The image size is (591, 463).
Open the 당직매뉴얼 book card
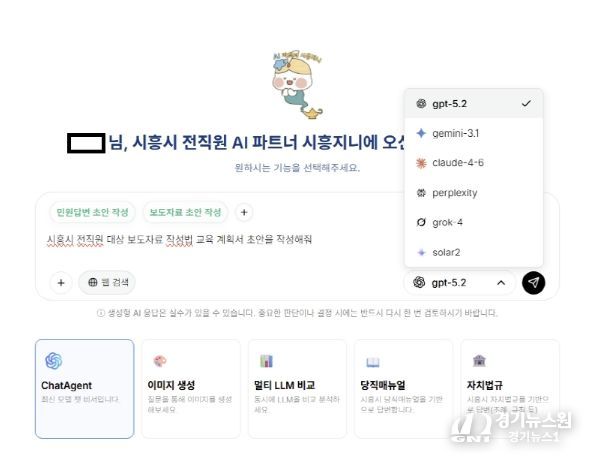(x=403, y=389)
